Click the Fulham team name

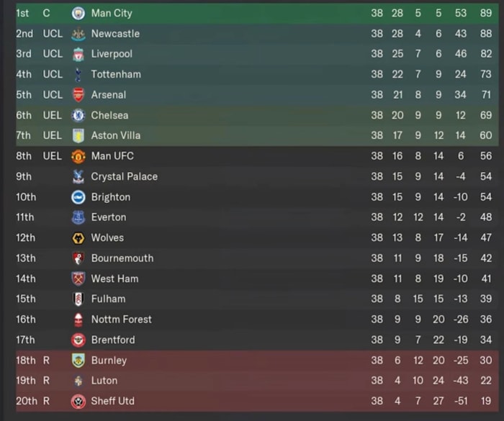point(108,299)
